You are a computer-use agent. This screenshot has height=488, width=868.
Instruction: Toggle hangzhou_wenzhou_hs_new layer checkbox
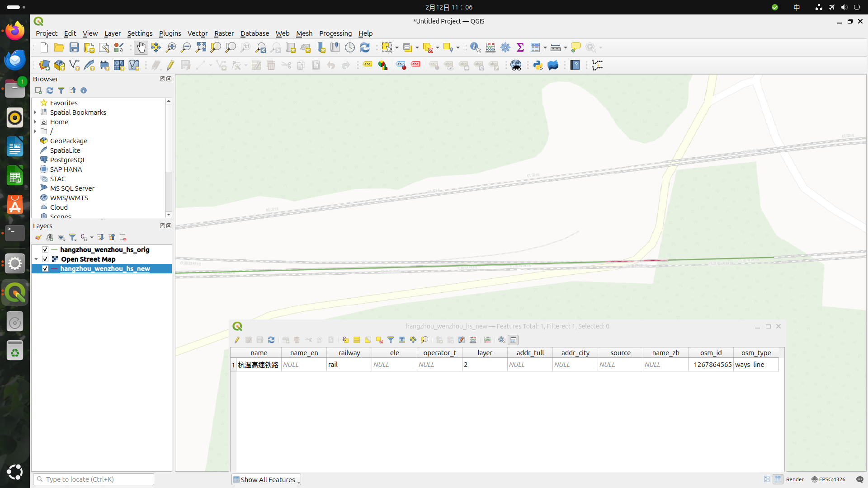pos(45,268)
